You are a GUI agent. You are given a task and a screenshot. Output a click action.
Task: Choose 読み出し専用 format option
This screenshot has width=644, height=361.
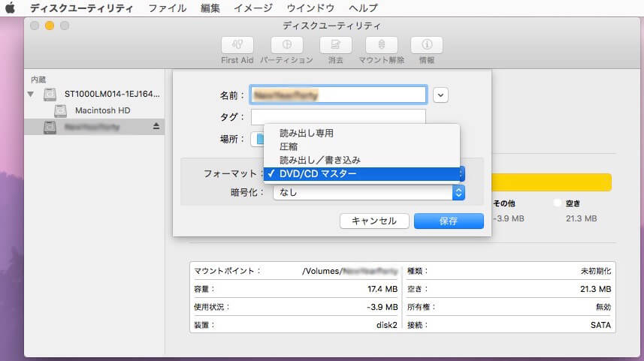pos(306,133)
